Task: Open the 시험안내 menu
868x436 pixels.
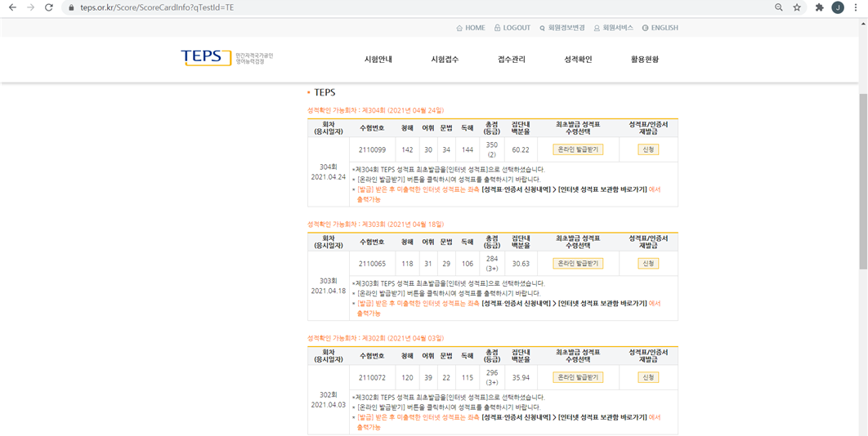Action: (378, 60)
